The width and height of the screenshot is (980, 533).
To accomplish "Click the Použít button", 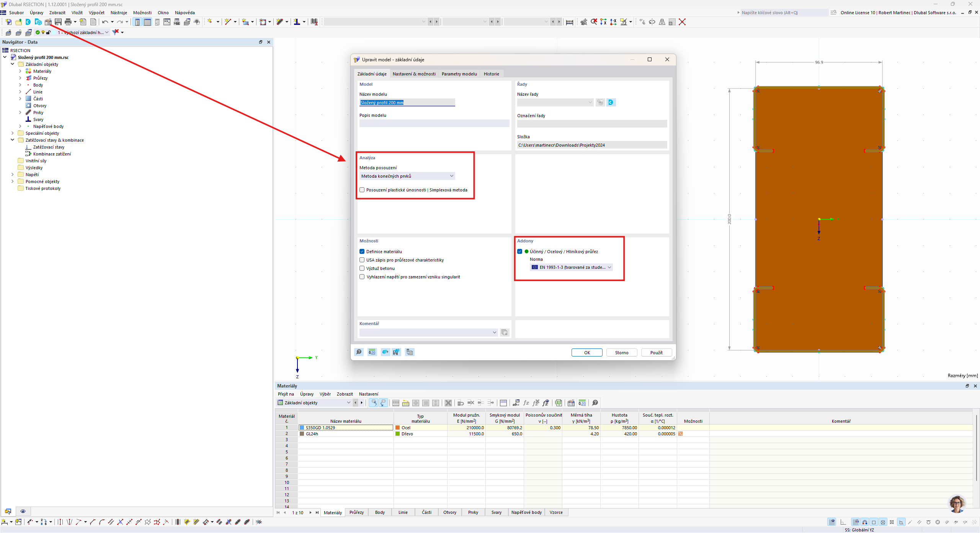I will pos(656,353).
